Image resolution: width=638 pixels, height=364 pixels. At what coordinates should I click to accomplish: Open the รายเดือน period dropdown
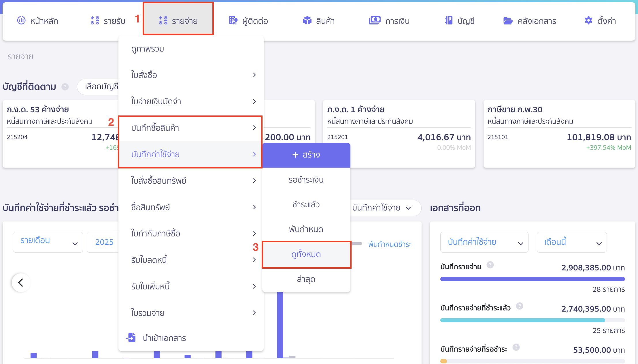coord(48,242)
